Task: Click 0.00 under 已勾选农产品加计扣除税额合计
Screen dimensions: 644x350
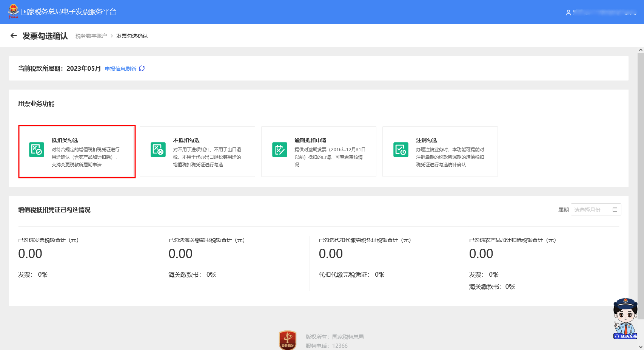Action: coord(481,254)
